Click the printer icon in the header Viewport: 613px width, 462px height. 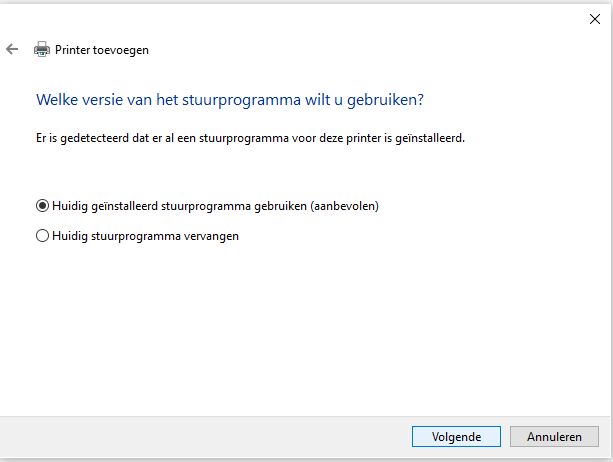pyautogui.click(x=41, y=49)
